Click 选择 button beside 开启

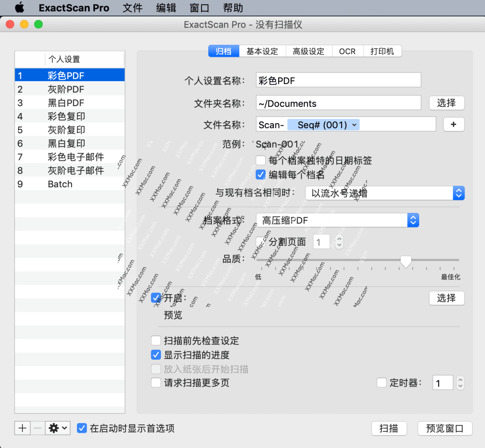coord(446,298)
